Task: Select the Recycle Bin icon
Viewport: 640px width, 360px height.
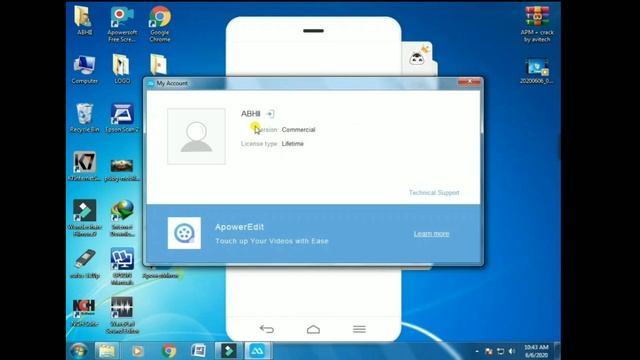Action: click(x=84, y=118)
